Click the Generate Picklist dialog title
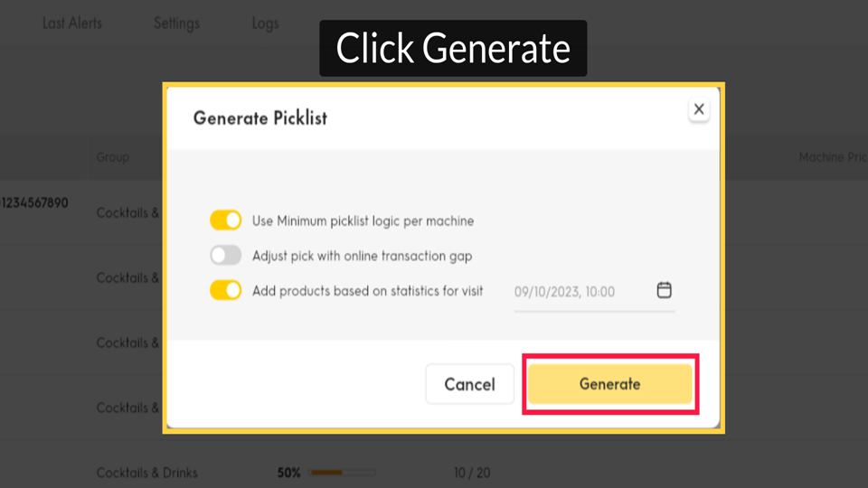 point(260,117)
